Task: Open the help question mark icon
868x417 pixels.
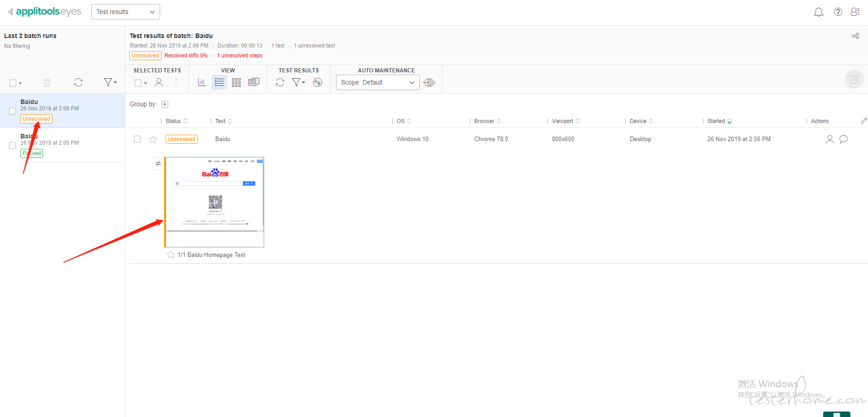Action: [838, 12]
